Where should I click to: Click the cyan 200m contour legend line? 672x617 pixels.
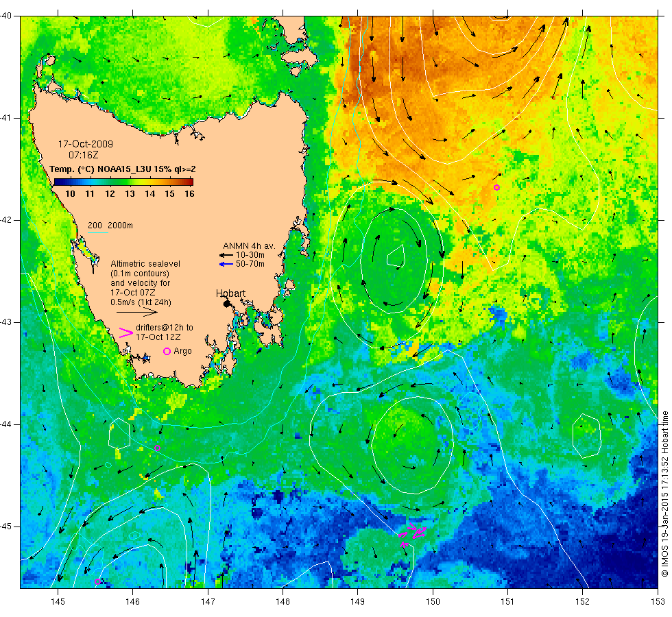(x=97, y=232)
